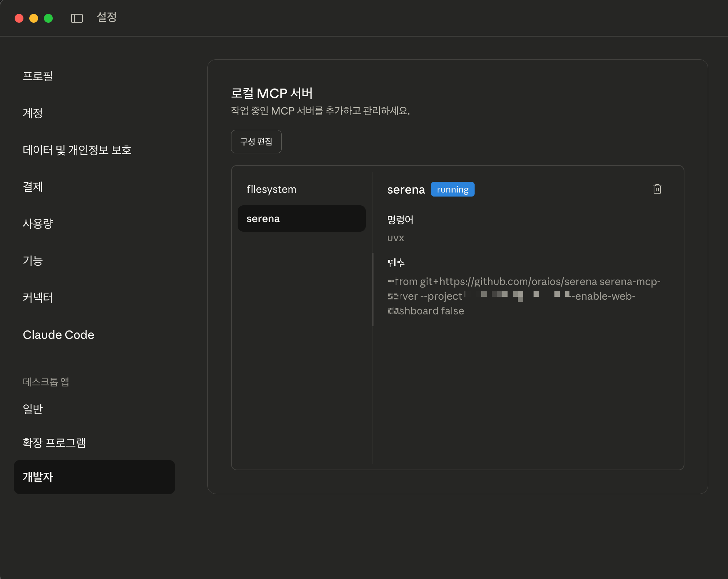Screen dimensions: 728x579
Task: Click the yellow minimize window button
Action: coord(34,18)
